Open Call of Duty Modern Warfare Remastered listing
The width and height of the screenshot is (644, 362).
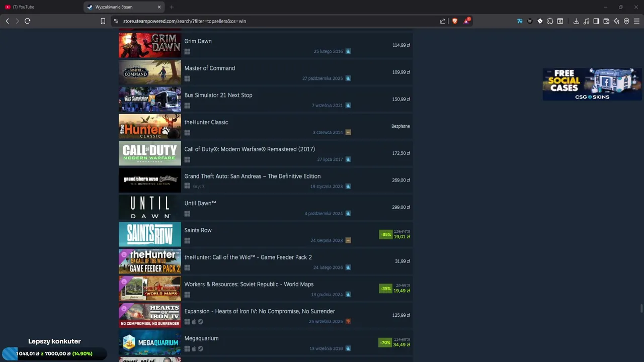coord(266,153)
